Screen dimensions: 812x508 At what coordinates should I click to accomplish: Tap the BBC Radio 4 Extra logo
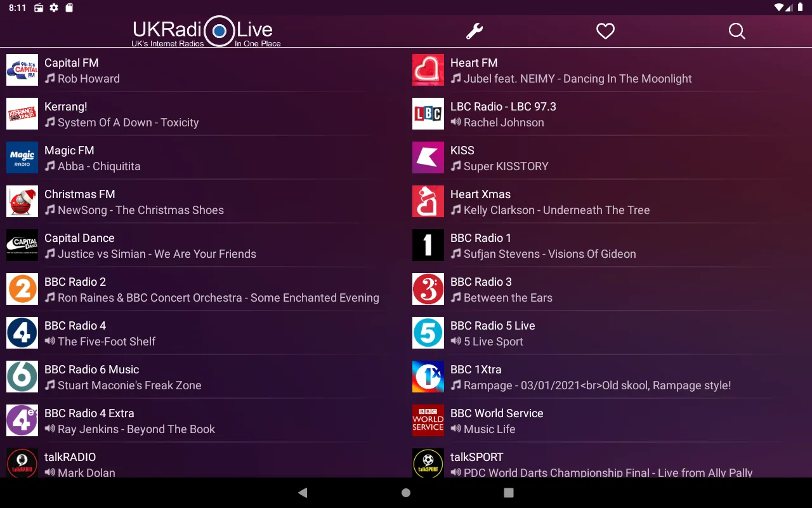(22, 420)
